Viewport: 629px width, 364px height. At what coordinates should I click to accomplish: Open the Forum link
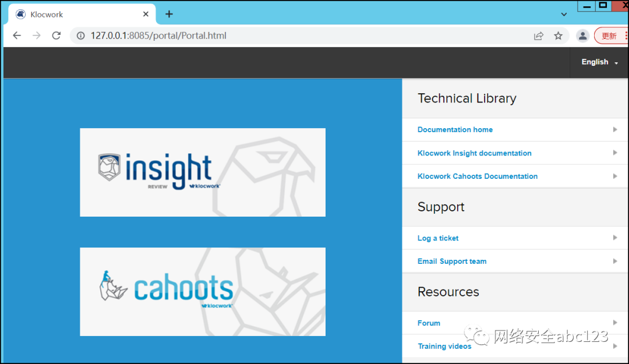[429, 323]
